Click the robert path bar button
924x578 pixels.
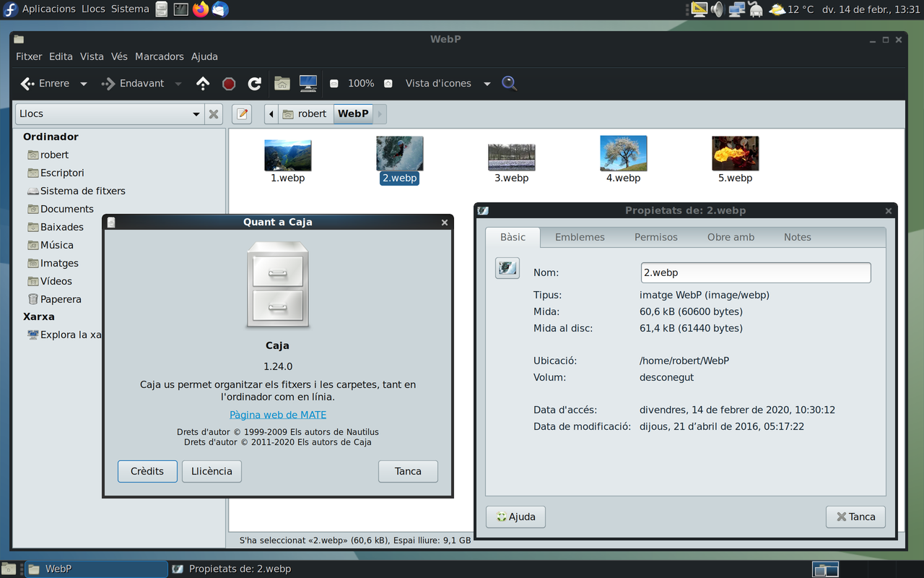306,113
